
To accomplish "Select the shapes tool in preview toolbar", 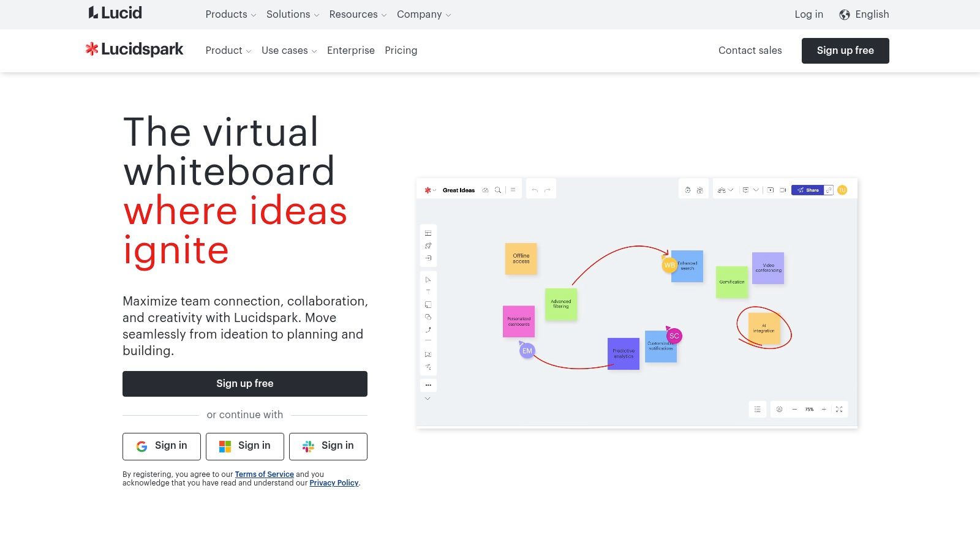I will point(428,317).
